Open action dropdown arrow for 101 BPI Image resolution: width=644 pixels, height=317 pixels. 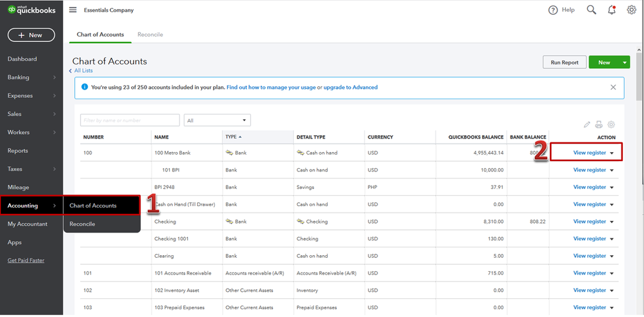tap(612, 170)
